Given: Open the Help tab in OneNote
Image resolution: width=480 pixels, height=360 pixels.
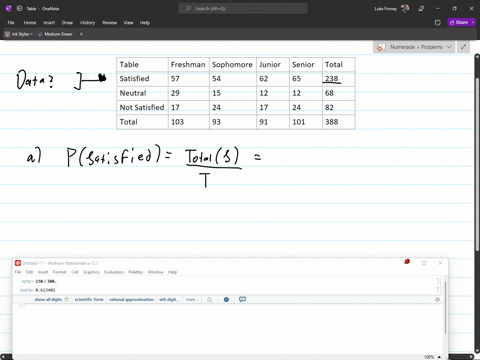Looking at the screenshot, I should 145,23.
